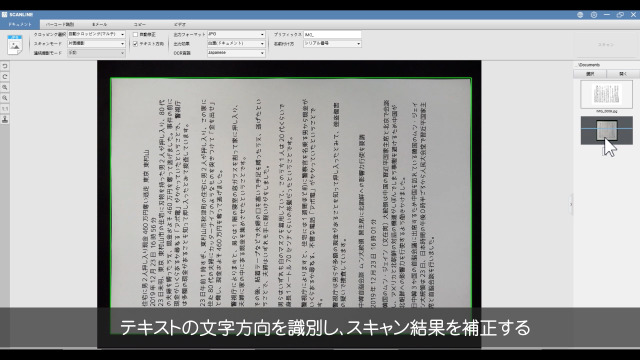
Task: Switch to the バーコード識別 tab
Action: pyautogui.click(x=60, y=24)
